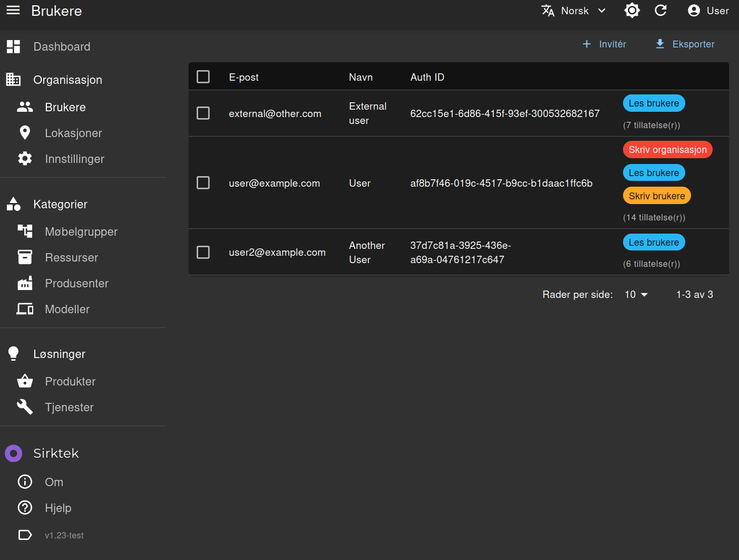Image resolution: width=739 pixels, height=560 pixels.
Task: Click the Lokasjoner pin icon
Action: (x=25, y=133)
